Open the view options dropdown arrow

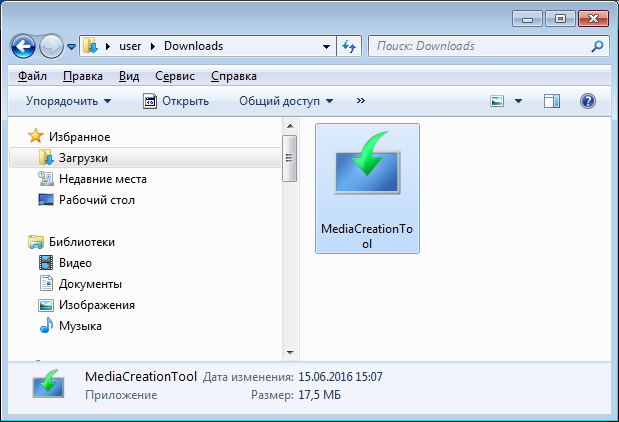pos(518,101)
